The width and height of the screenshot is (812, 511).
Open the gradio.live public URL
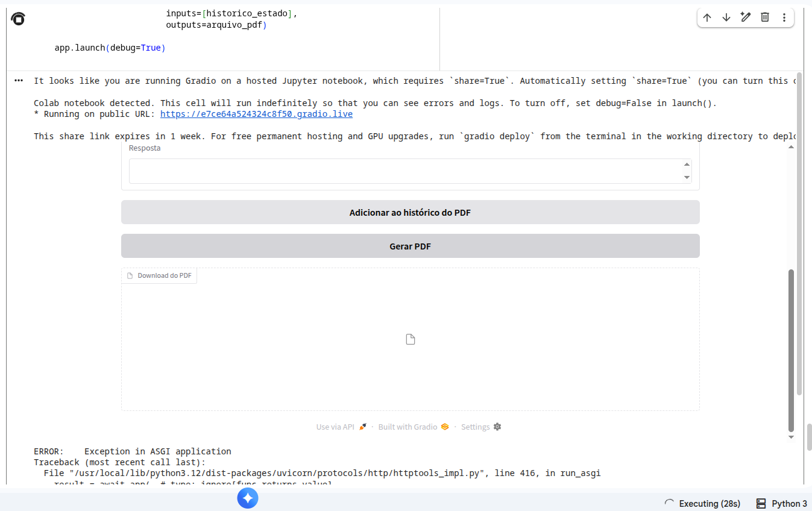tap(256, 114)
